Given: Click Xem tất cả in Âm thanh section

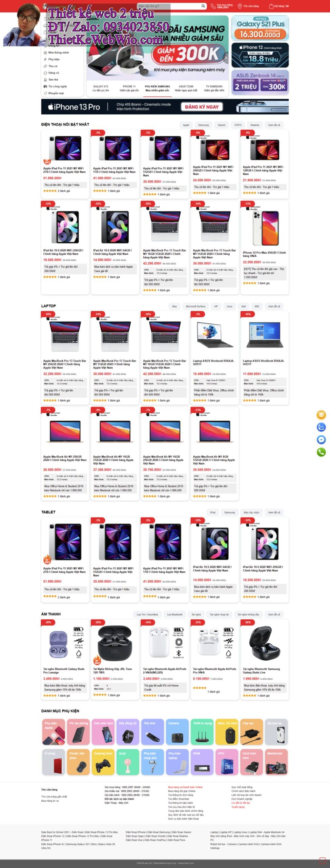Looking at the screenshot, I should tap(274, 614).
